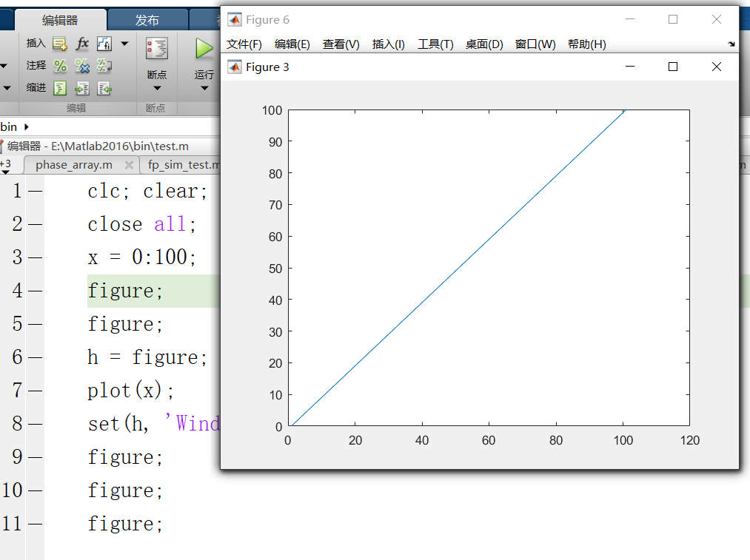750x560 pixels.
Task: Open 编辑(E) menu in Figure 6
Action: coord(292,44)
